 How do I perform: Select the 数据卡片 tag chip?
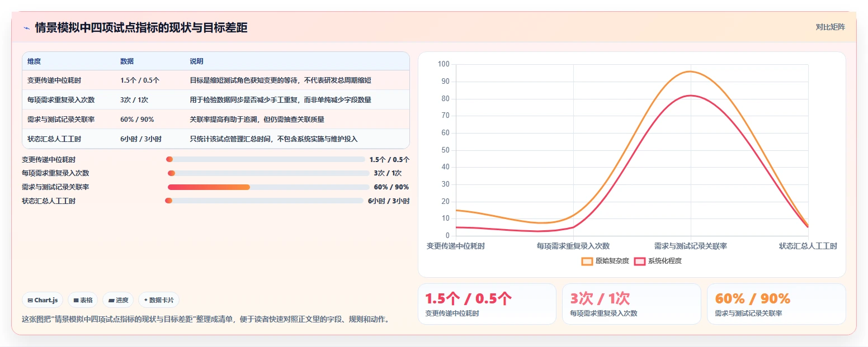click(159, 300)
